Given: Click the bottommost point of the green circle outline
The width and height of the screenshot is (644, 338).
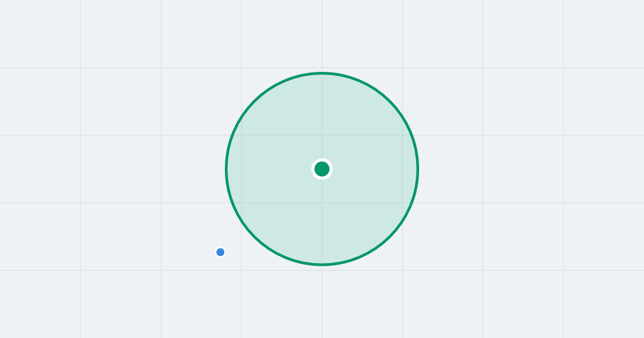Looking at the screenshot, I should pyautogui.click(x=322, y=264).
